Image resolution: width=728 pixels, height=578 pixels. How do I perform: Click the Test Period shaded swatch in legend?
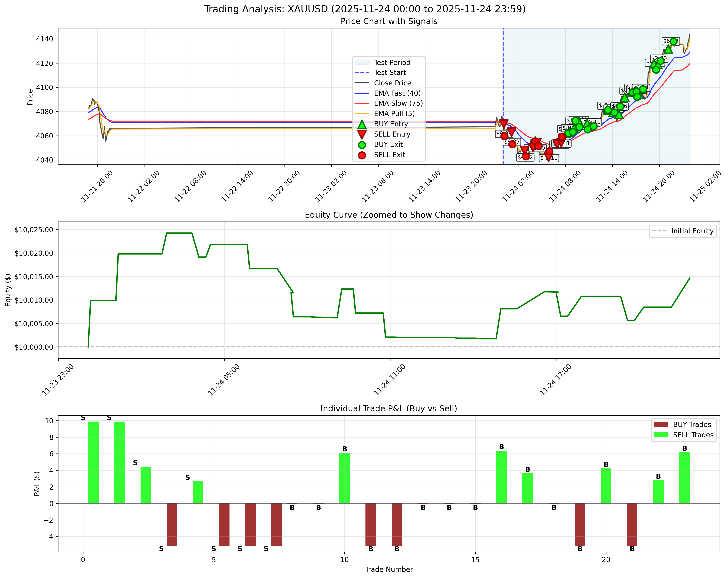tap(362, 62)
